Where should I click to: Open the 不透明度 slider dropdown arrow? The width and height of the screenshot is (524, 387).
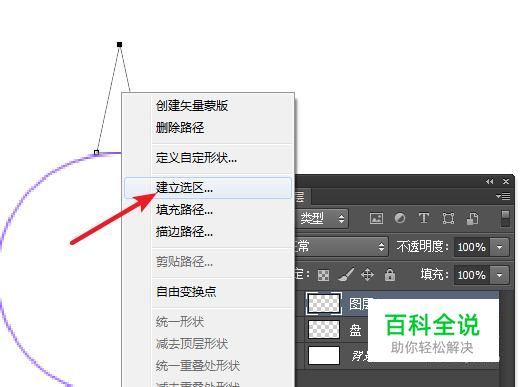click(500, 247)
